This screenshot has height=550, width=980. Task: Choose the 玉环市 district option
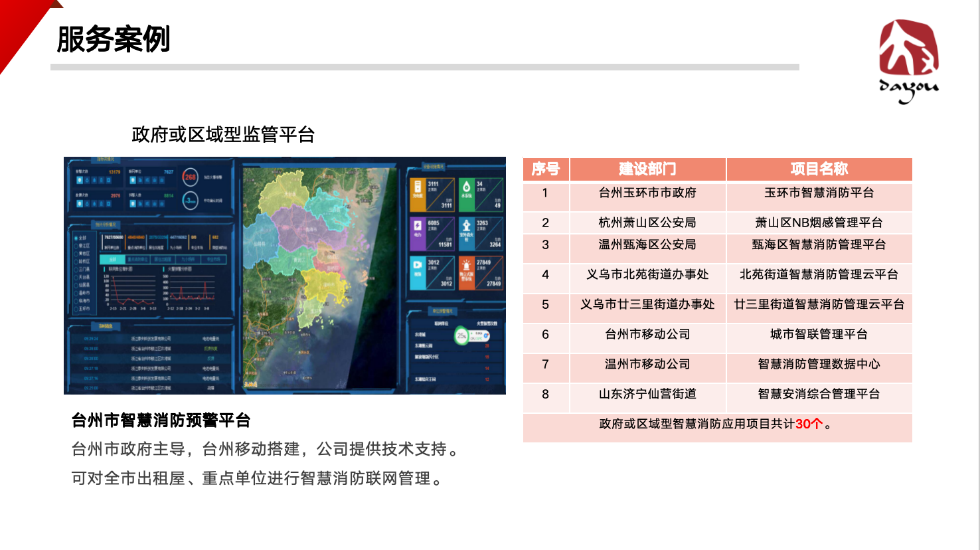[x=78, y=307]
